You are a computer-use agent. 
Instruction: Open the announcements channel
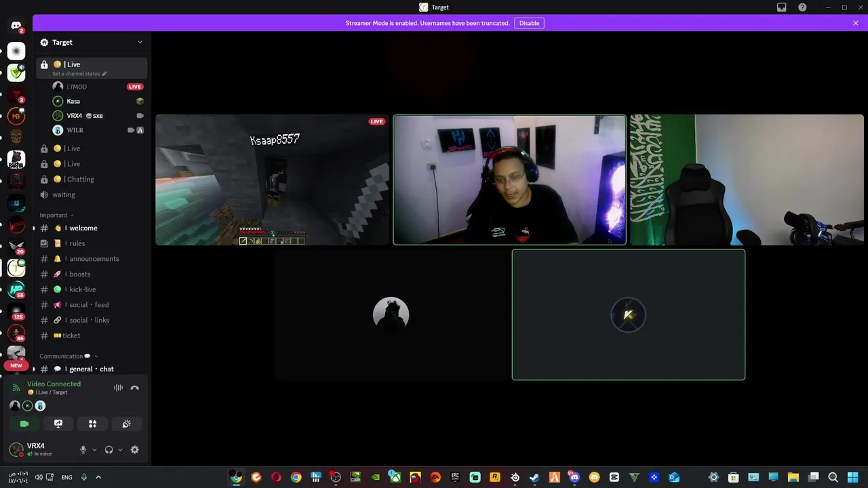92,259
